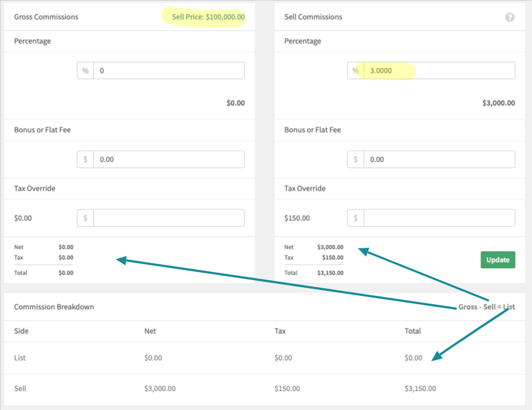This screenshot has width=532, height=410.
Task: Click the Sell Commissions percentage field
Action: point(439,71)
